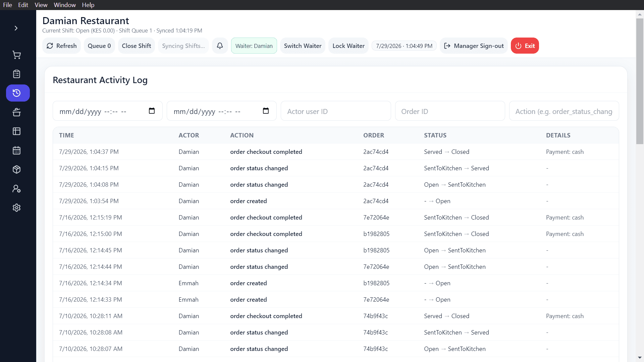Select the activity history clock icon

coord(18,93)
